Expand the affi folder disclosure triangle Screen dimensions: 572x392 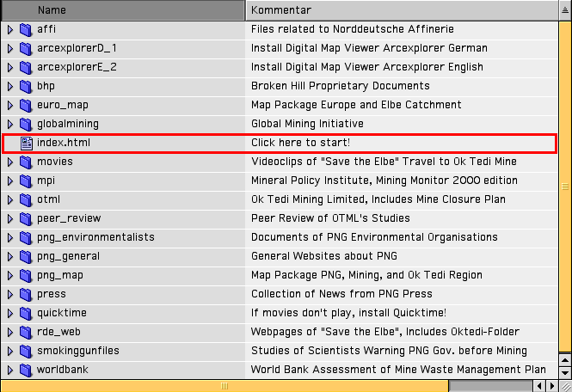10,29
